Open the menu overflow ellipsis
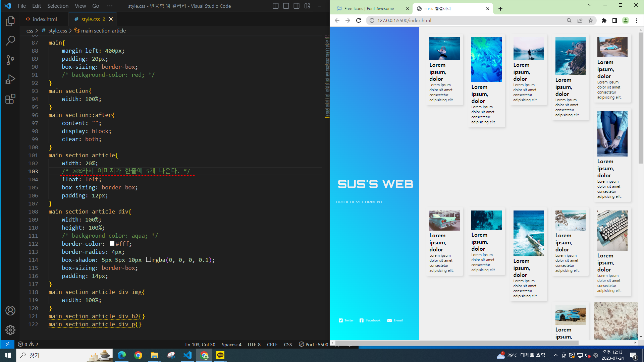Image resolution: width=644 pixels, height=362 pixels. (x=110, y=6)
